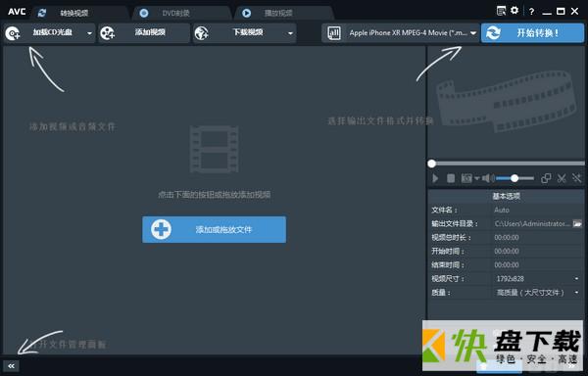
Task: Expand the 加载CD光盘 dropdown arrow
Action: click(89, 33)
